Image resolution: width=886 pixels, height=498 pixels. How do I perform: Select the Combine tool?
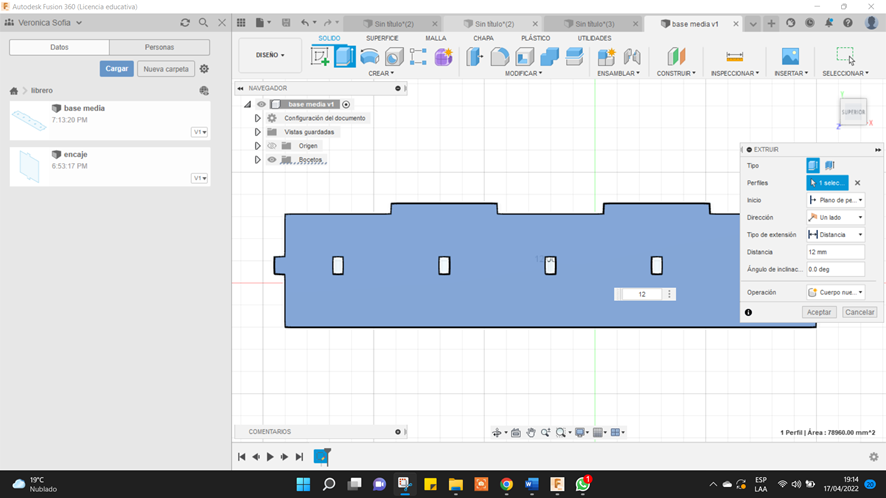(549, 57)
